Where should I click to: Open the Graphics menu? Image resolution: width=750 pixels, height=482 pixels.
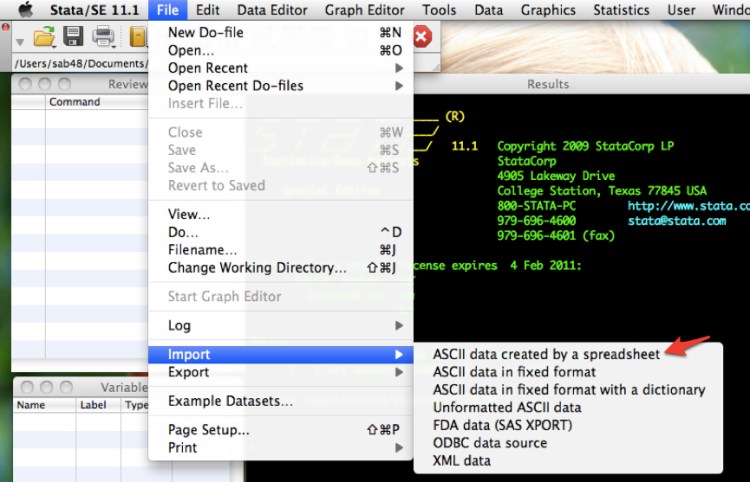548,10
